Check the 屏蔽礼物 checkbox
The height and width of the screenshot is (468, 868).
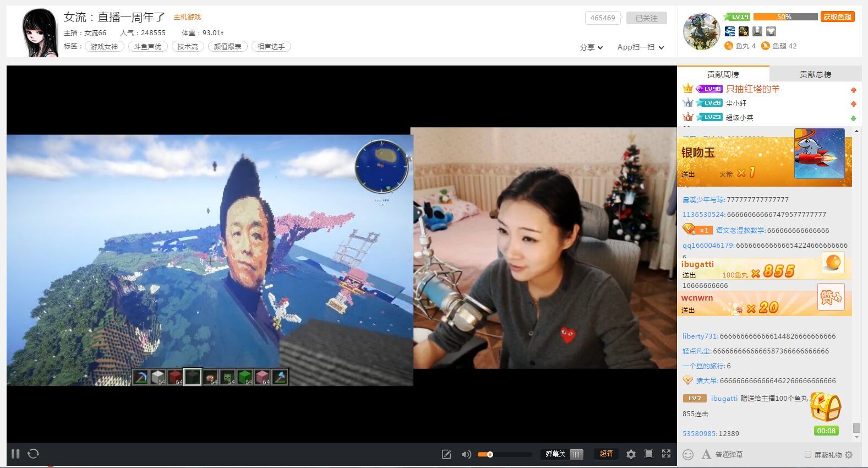pos(808,454)
